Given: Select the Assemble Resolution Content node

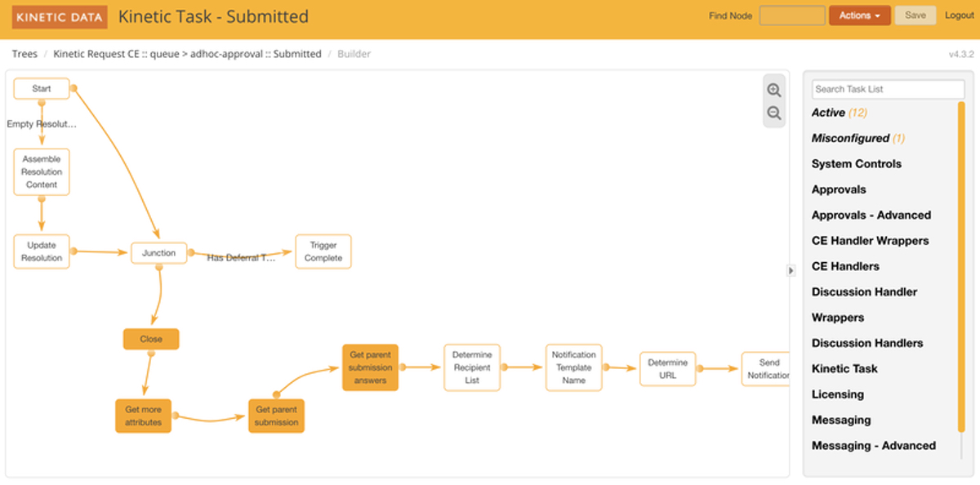Looking at the screenshot, I should coord(42,171).
